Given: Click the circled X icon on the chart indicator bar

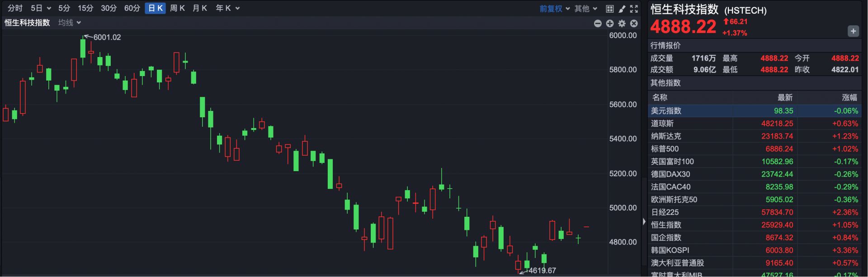Looking at the screenshot, I should (x=634, y=23).
